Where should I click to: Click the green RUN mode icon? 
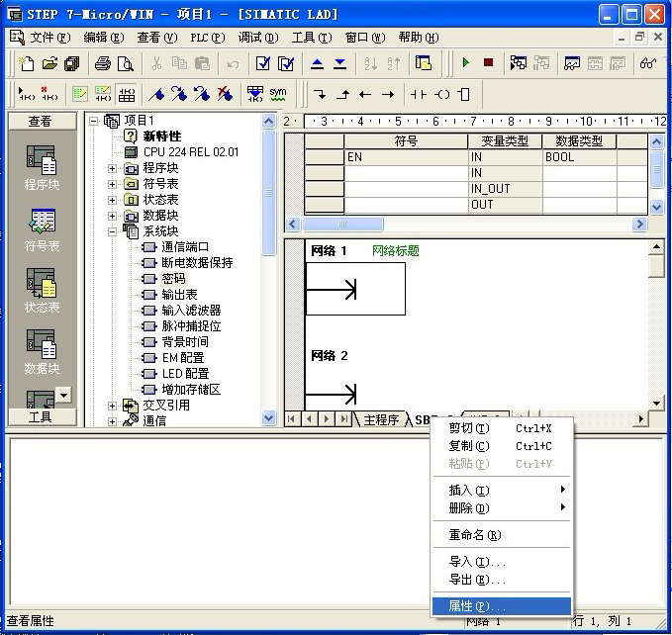[x=466, y=63]
